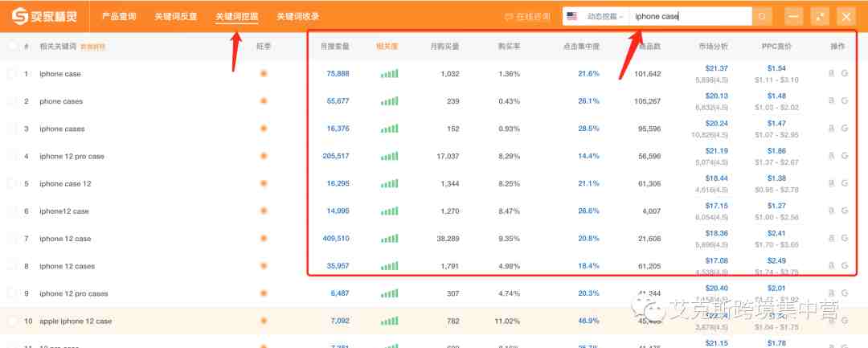The width and height of the screenshot is (868, 348).
Task: Open the 关键词反查 tab
Action: (175, 17)
